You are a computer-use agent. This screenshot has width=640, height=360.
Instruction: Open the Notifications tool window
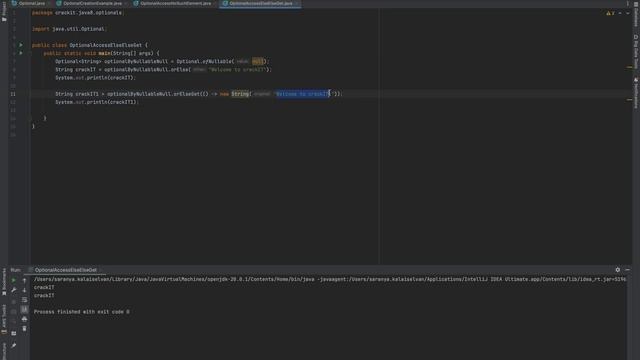[x=636, y=93]
